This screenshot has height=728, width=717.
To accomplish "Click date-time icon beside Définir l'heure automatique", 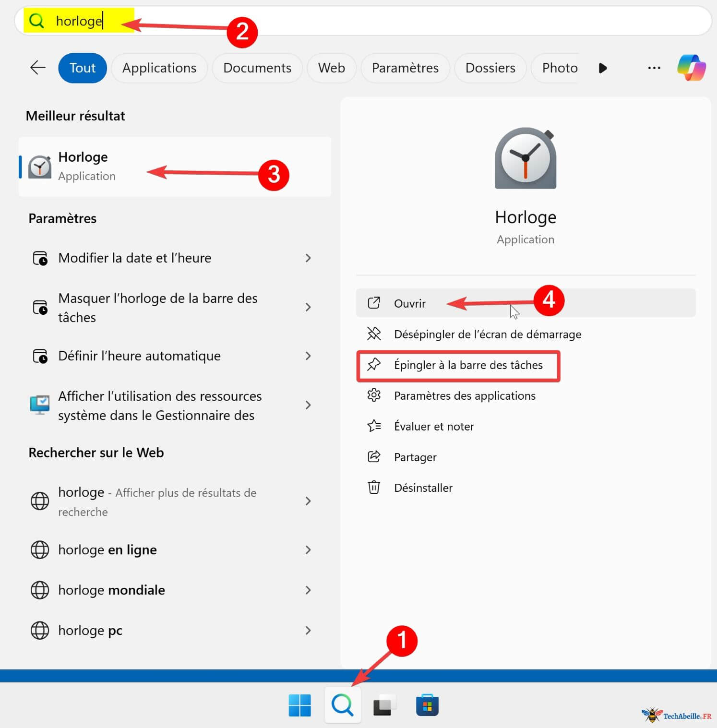I will pyautogui.click(x=40, y=356).
